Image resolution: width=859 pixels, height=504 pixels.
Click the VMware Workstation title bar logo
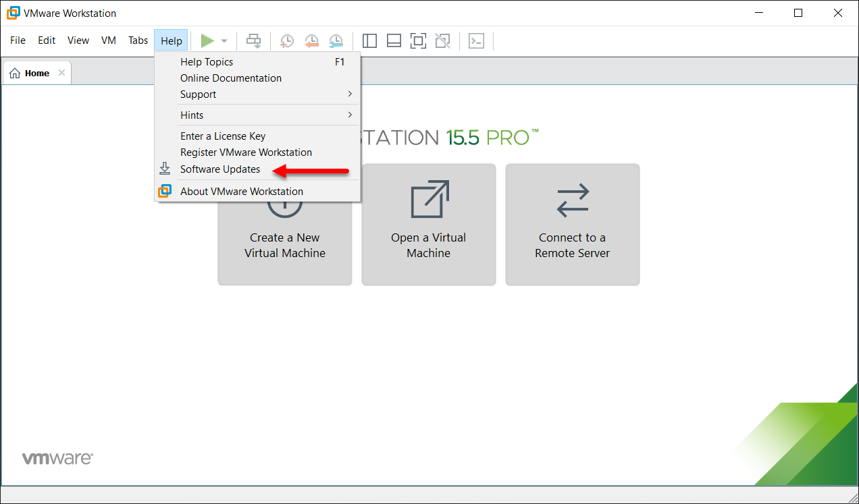point(13,13)
